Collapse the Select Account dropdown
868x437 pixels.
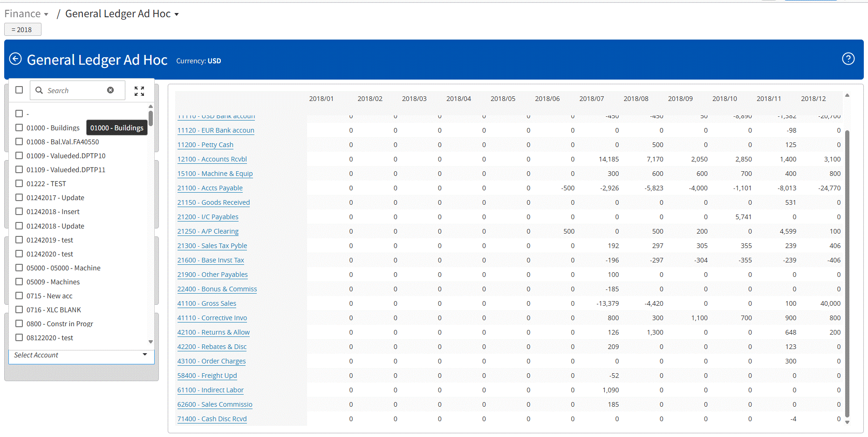click(x=145, y=355)
